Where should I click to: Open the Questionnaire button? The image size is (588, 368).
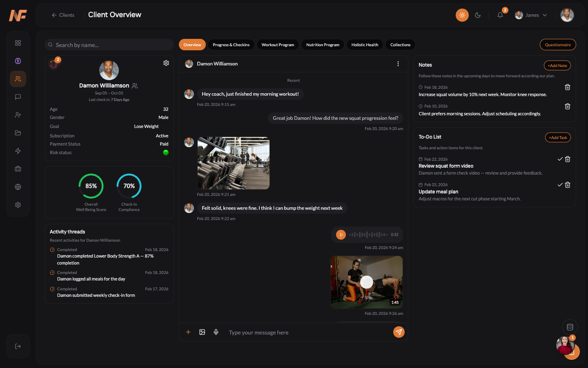point(558,45)
